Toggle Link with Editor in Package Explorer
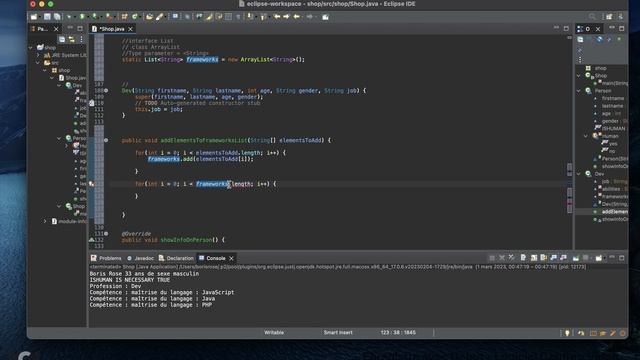Image resolution: width=640 pixels, height=360 pixels. pos(71,39)
